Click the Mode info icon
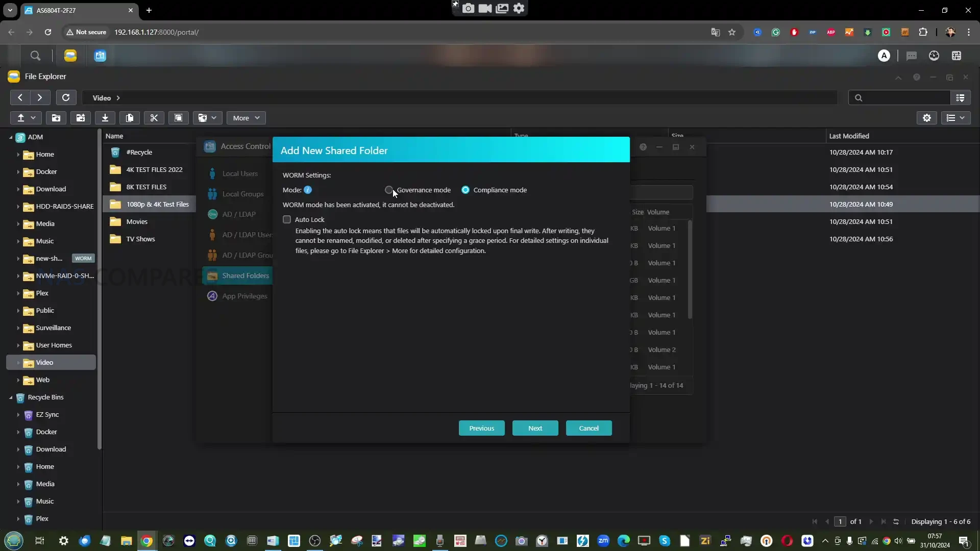Viewport: 980px width, 551px height. click(x=308, y=190)
